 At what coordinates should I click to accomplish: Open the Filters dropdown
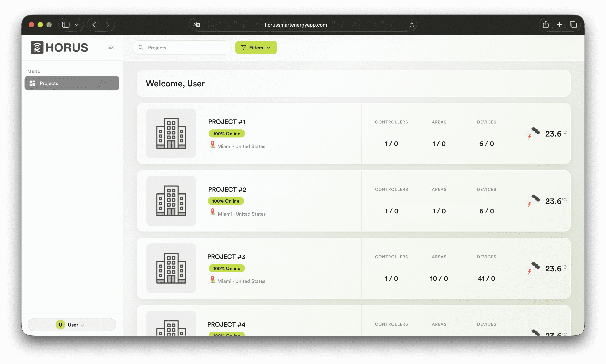(256, 48)
